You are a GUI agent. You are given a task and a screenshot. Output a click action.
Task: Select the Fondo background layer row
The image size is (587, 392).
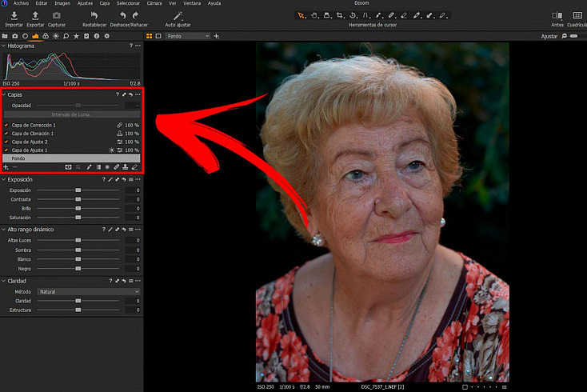tap(71, 158)
